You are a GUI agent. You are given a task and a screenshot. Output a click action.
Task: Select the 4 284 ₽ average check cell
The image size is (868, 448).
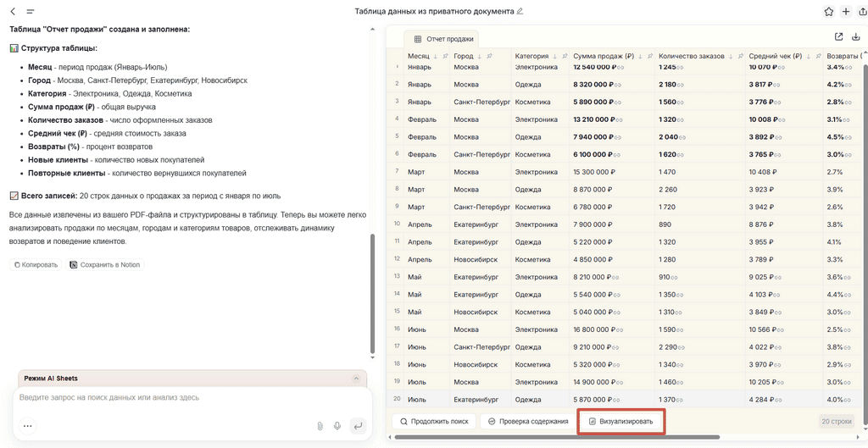[784, 400]
